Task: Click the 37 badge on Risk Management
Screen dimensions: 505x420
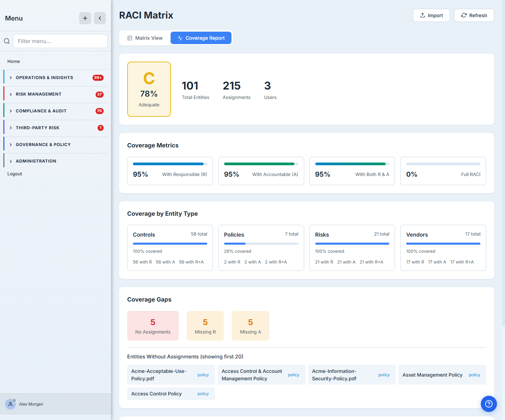Action: click(x=100, y=94)
